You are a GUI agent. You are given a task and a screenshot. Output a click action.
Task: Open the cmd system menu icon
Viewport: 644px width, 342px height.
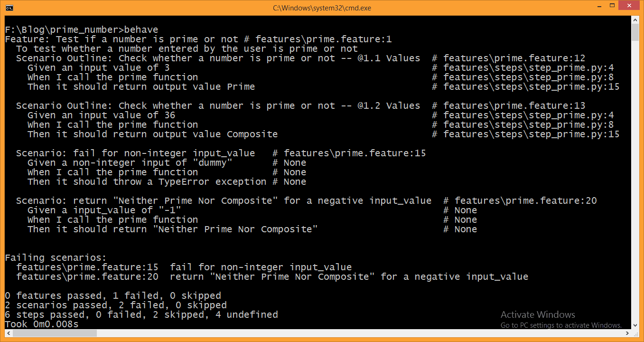[9, 8]
